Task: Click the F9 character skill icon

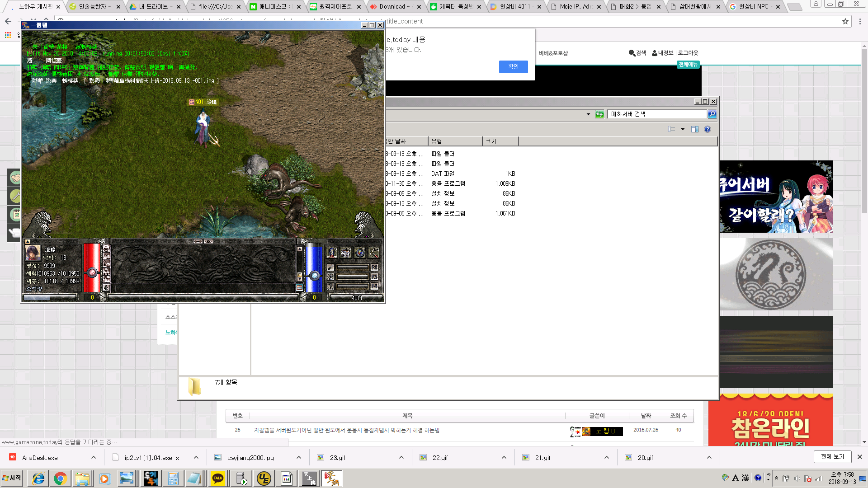Action: pos(332,253)
